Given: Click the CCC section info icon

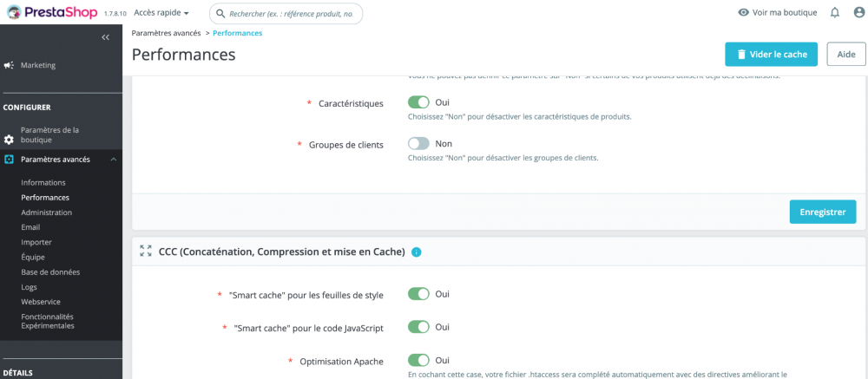Looking at the screenshot, I should pos(417,252).
